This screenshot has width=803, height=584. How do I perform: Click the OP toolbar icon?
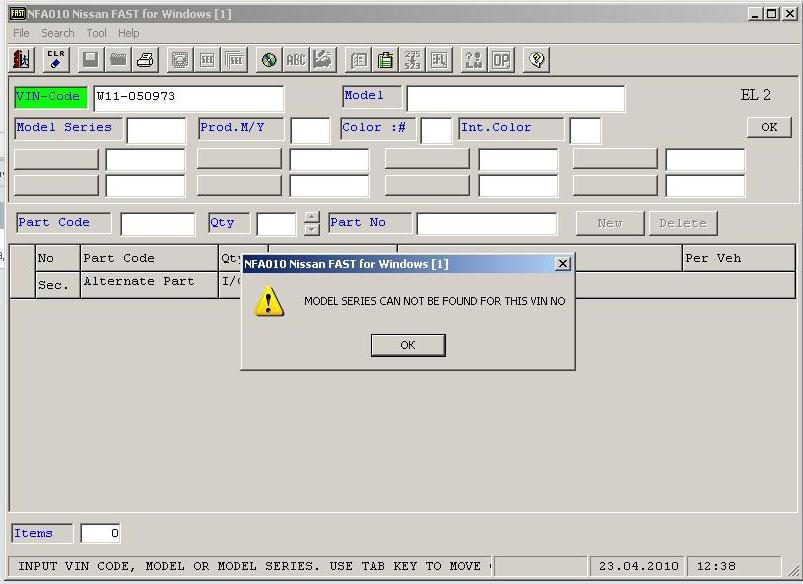click(500, 60)
